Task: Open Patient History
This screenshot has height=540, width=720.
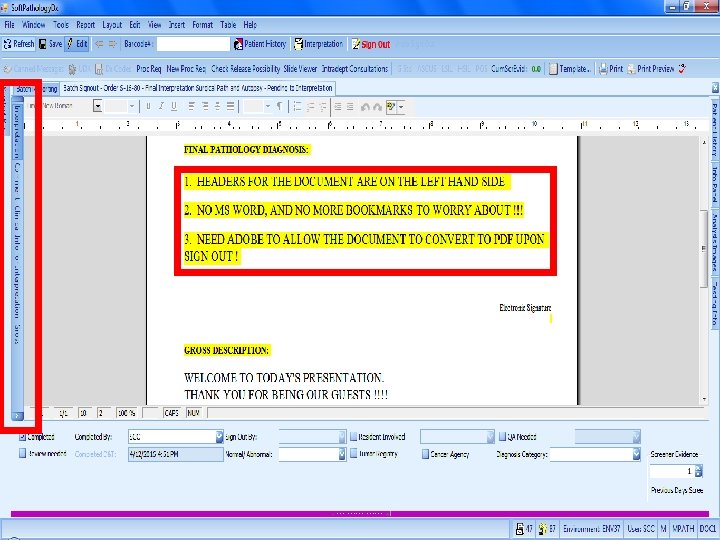Action: click(260, 44)
